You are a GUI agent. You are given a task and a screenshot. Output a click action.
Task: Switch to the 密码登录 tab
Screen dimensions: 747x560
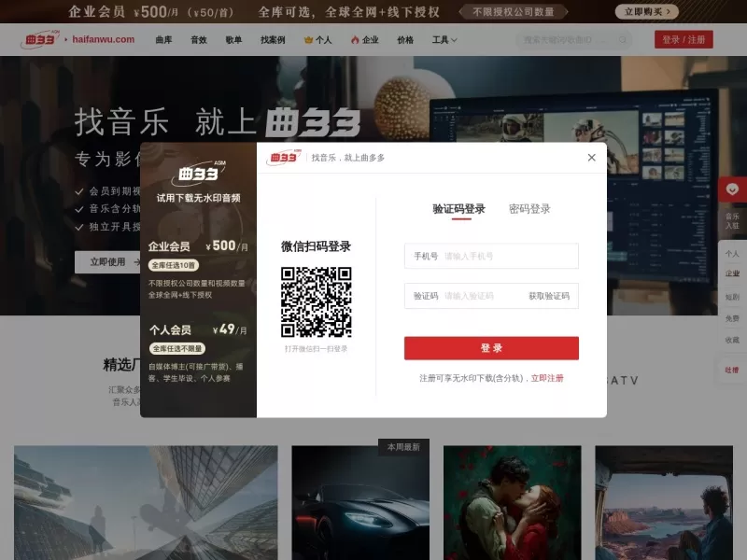[529, 207]
